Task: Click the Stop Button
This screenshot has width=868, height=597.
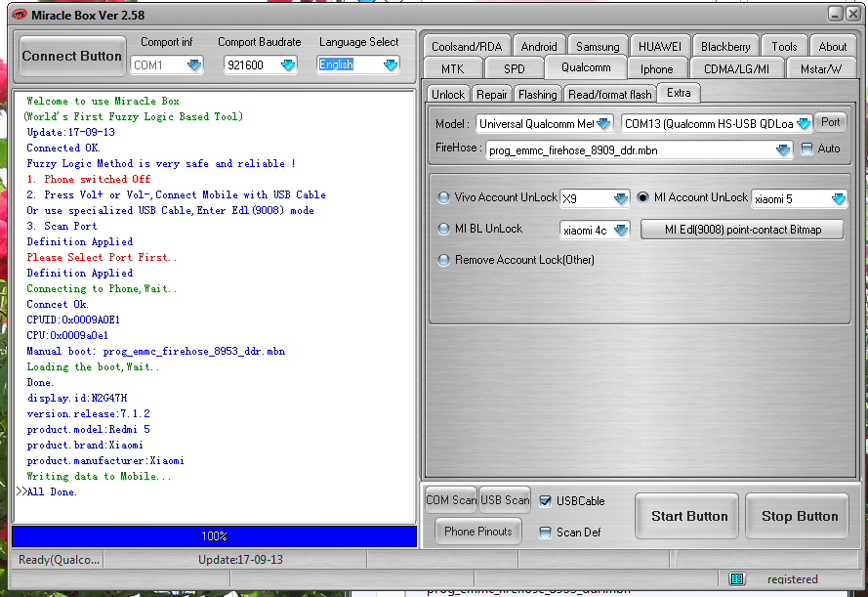Action: (x=798, y=516)
